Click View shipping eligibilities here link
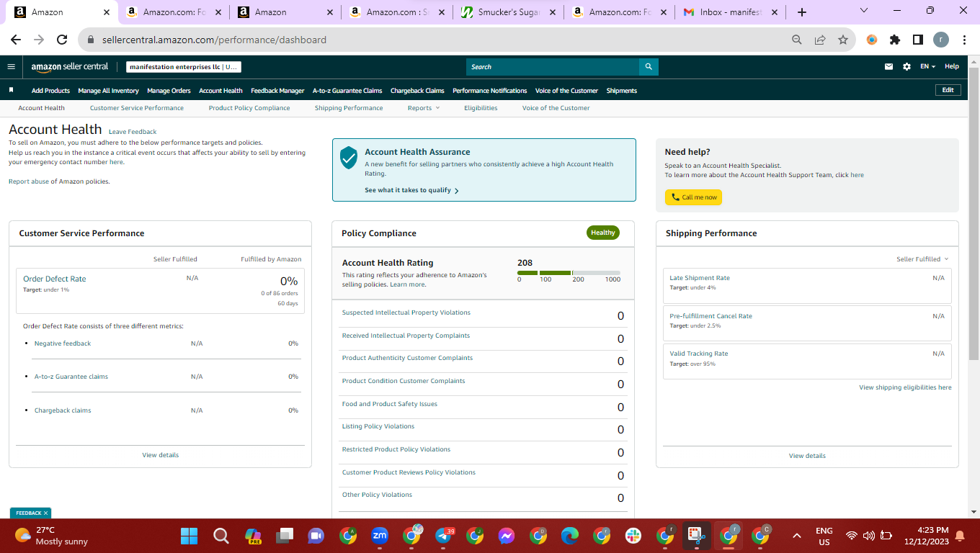The height and width of the screenshot is (553, 980). coord(905,387)
